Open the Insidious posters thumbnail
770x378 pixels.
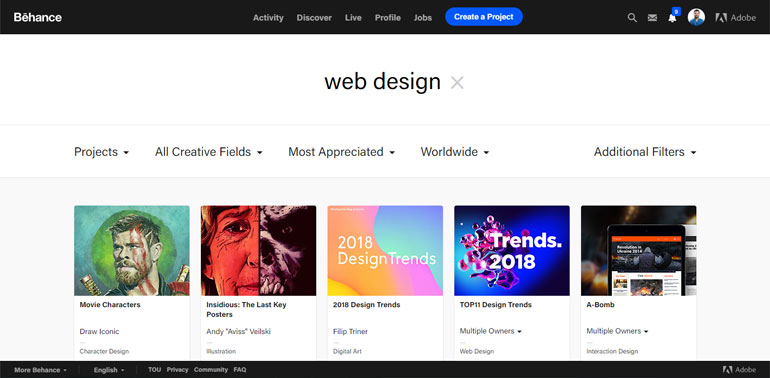[x=258, y=250]
